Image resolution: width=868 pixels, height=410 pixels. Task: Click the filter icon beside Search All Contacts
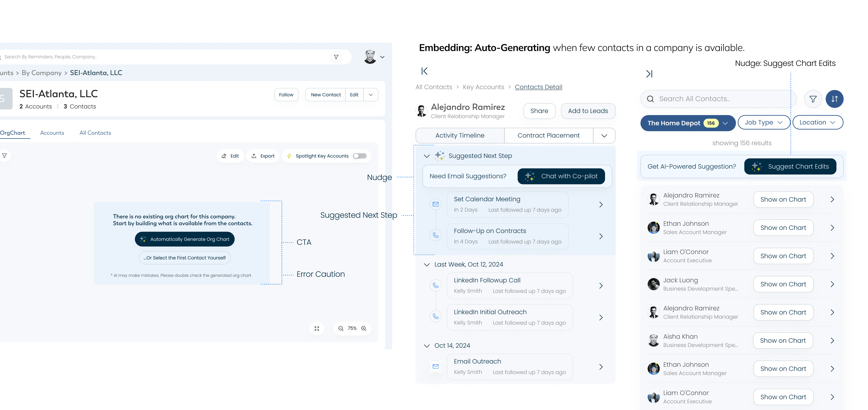coord(813,99)
